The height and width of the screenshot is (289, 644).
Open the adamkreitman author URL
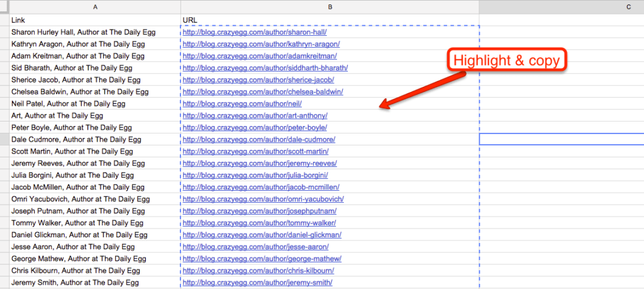point(260,55)
